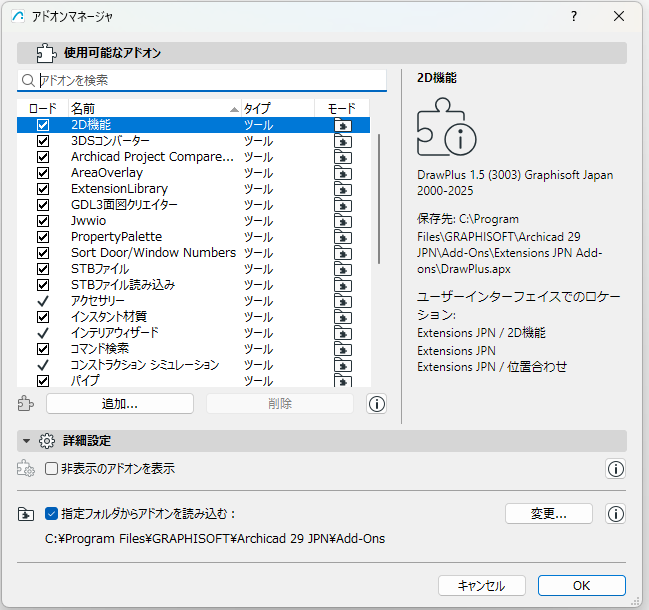Toggle load checkbox for 3DSコンバーター
Screen dimensions: 649x610
pos(43,141)
